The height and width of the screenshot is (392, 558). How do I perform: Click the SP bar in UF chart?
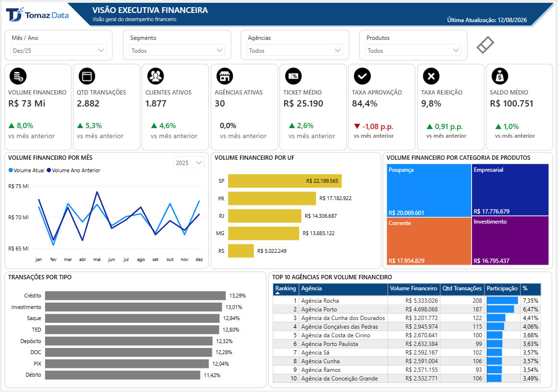click(x=285, y=181)
